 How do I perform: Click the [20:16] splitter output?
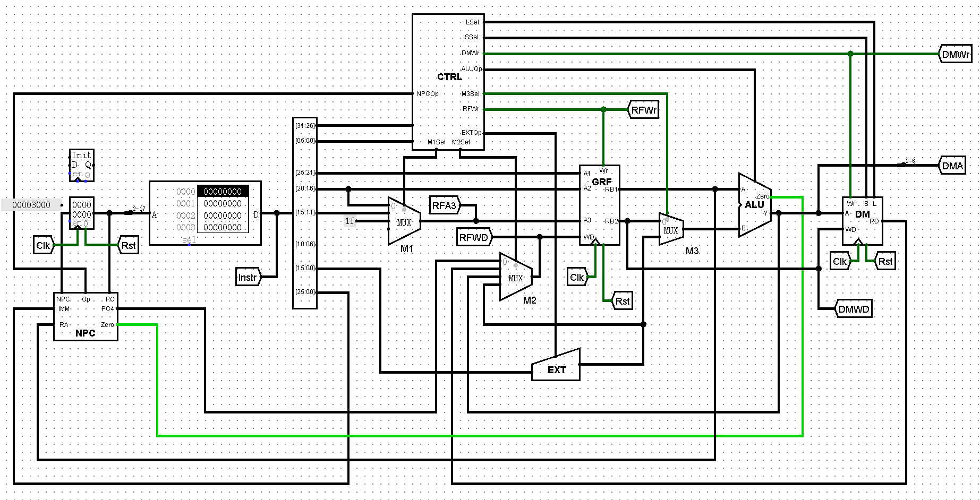click(305, 188)
